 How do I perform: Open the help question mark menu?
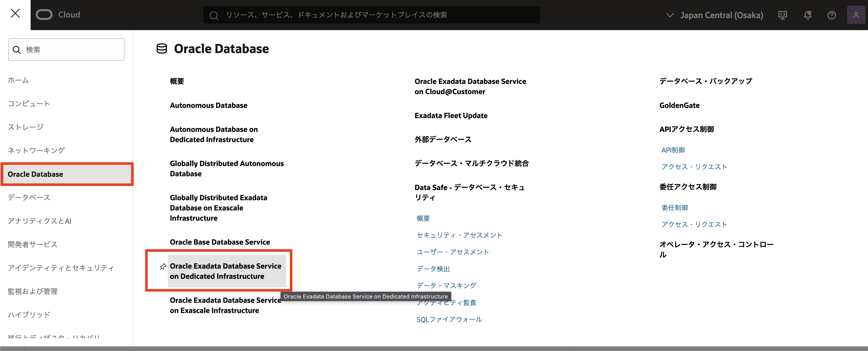tap(831, 15)
